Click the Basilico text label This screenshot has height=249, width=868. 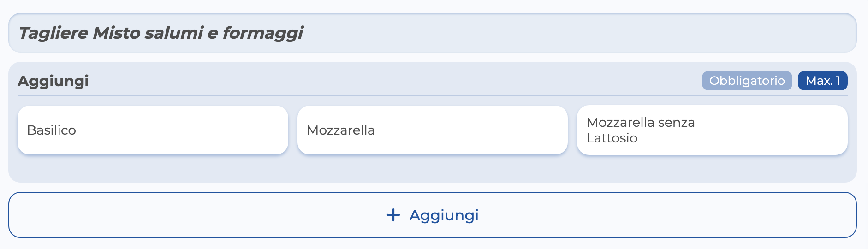tap(52, 130)
